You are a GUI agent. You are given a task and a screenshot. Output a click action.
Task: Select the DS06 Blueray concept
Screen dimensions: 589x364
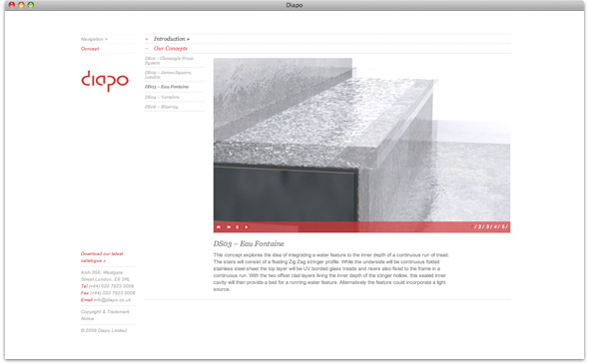[x=161, y=107]
